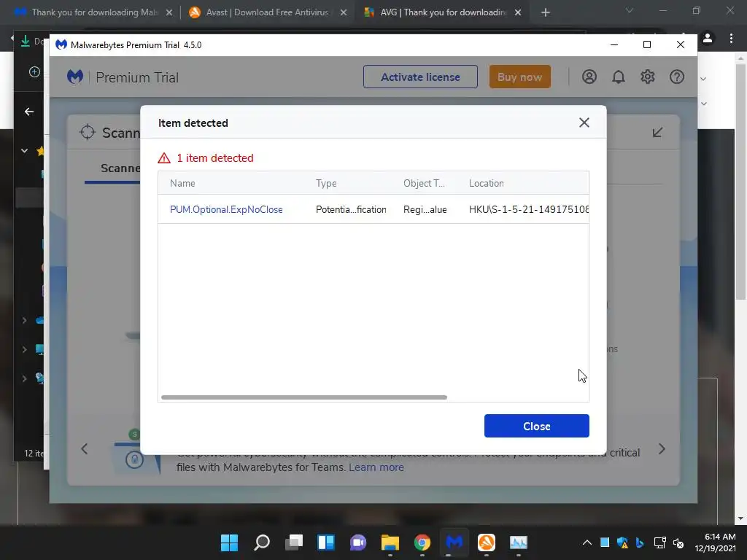747x560 pixels.
Task: Open Task View on taskbar
Action: click(294, 542)
